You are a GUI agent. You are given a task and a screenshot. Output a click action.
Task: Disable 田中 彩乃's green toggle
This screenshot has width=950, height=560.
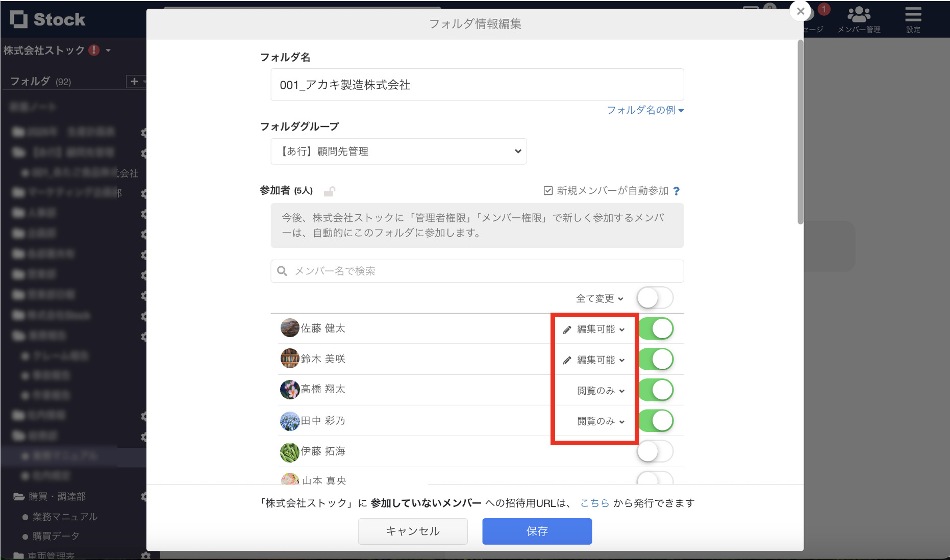[x=656, y=420]
